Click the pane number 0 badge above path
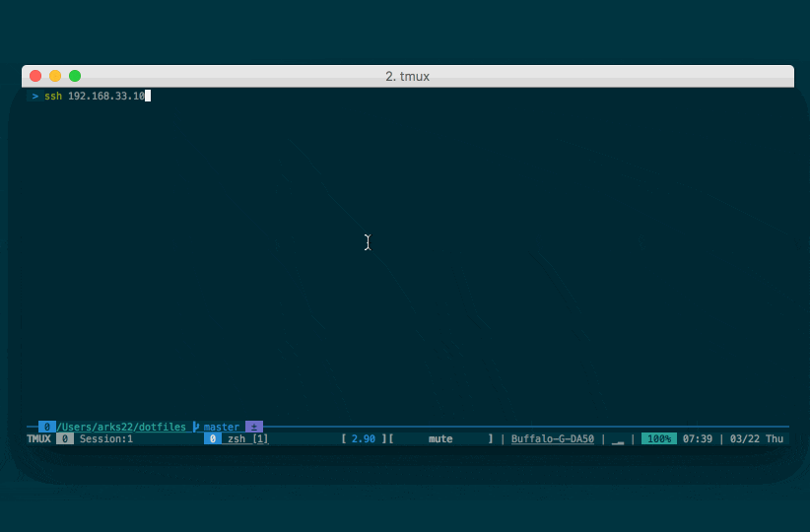Image resolution: width=810 pixels, height=532 pixels. pyautogui.click(x=47, y=427)
